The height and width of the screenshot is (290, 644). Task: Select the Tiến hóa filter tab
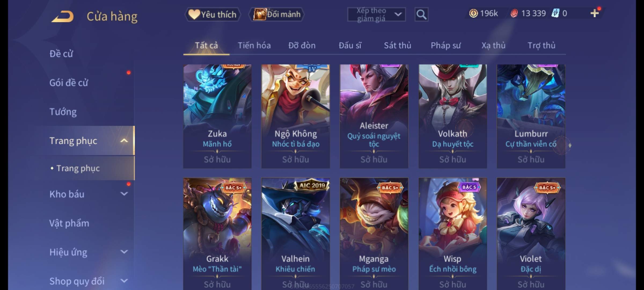pyautogui.click(x=254, y=45)
